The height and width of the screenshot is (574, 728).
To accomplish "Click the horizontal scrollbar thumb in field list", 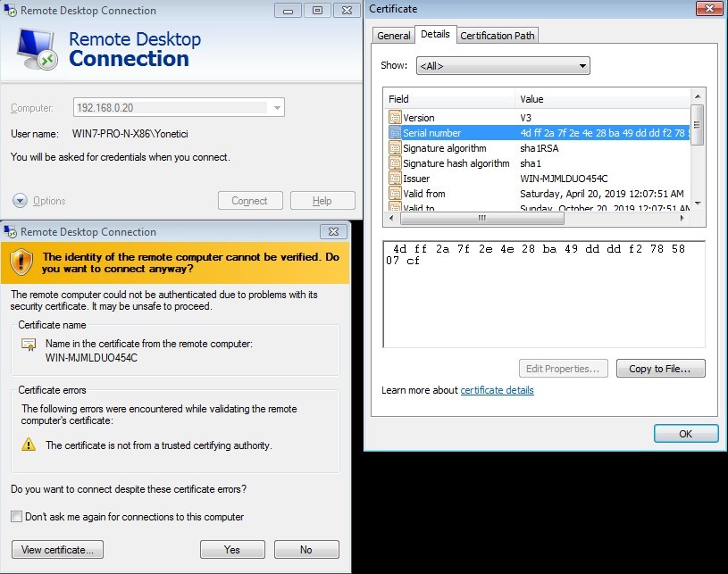I will point(482,218).
